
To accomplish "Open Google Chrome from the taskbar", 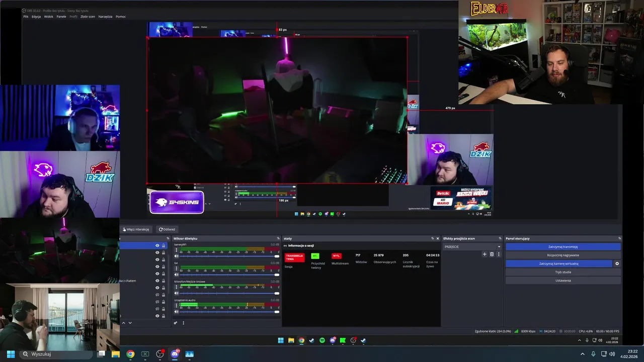I will coord(130,354).
